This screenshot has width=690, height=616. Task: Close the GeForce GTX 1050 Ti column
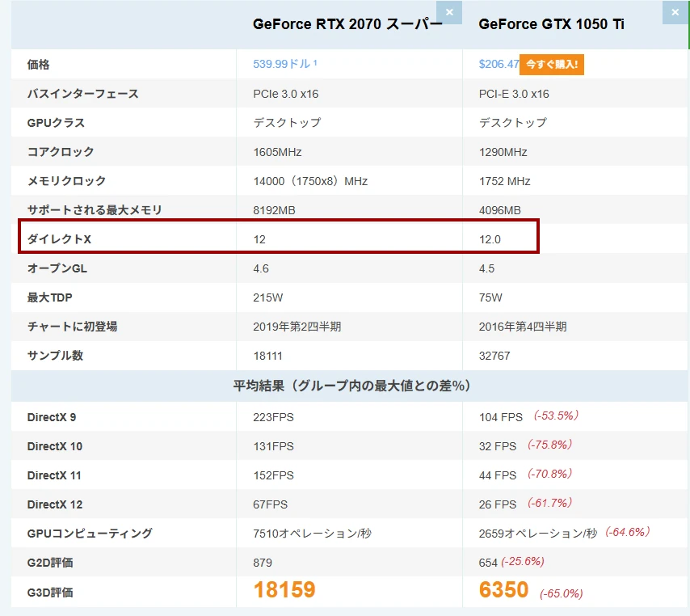(x=675, y=12)
